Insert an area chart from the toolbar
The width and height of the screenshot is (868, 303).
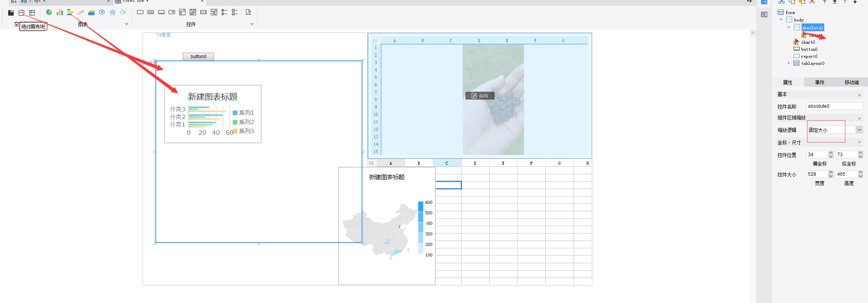click(91, 12)
